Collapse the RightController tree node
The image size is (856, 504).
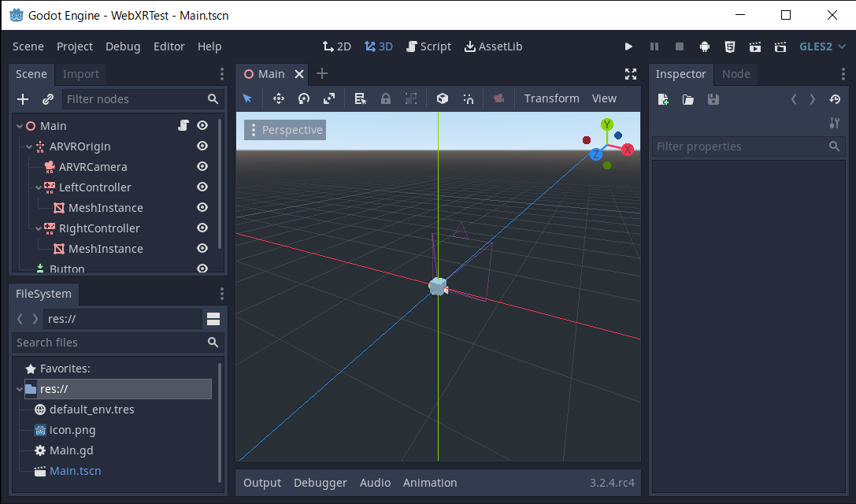(39, 228)
